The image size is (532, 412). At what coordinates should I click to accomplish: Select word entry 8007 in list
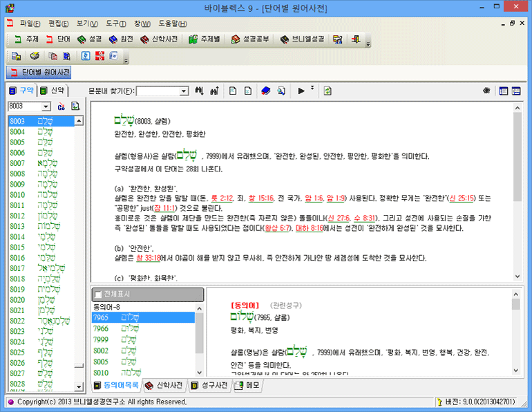[x=41, y=163]
